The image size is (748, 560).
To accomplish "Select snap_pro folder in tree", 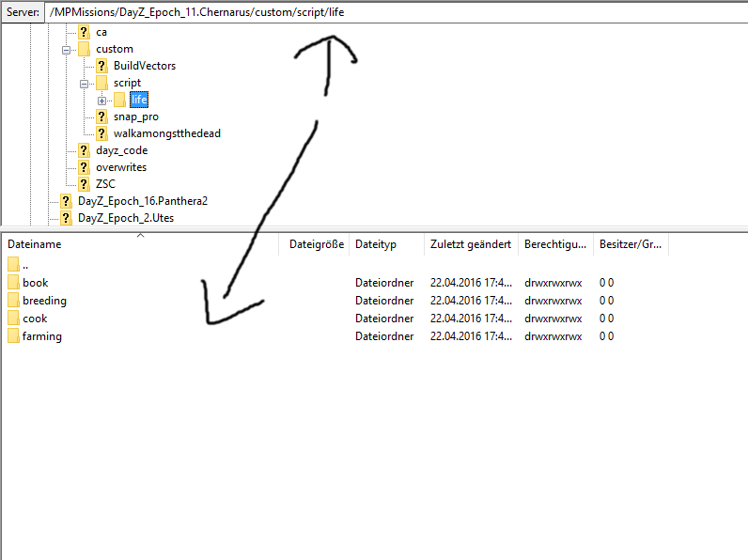I will pyautogui.click(x=136, y=117).
